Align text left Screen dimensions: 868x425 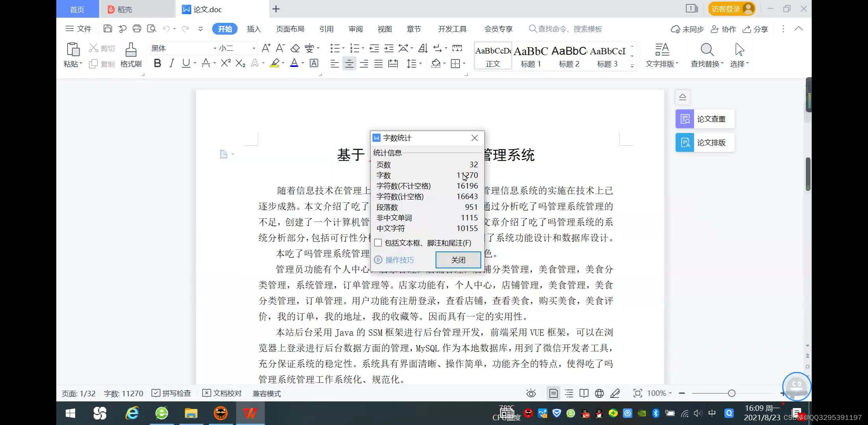click(x=334, y=64)
